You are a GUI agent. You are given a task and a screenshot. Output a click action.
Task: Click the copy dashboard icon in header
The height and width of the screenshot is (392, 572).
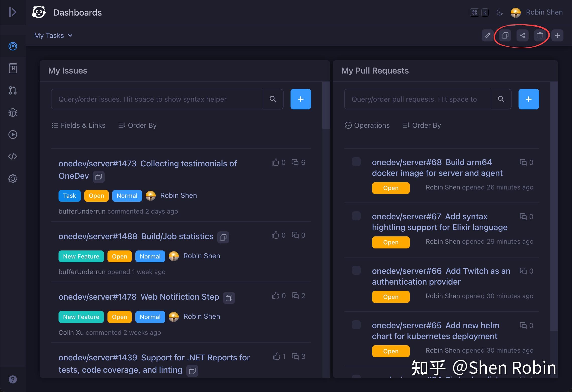pos(505,35)
